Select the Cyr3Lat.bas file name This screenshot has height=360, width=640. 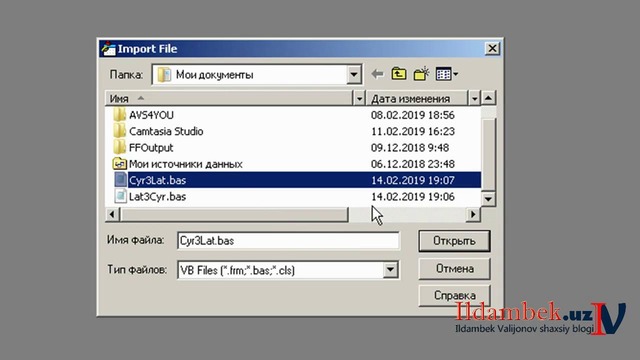[158, 180]
